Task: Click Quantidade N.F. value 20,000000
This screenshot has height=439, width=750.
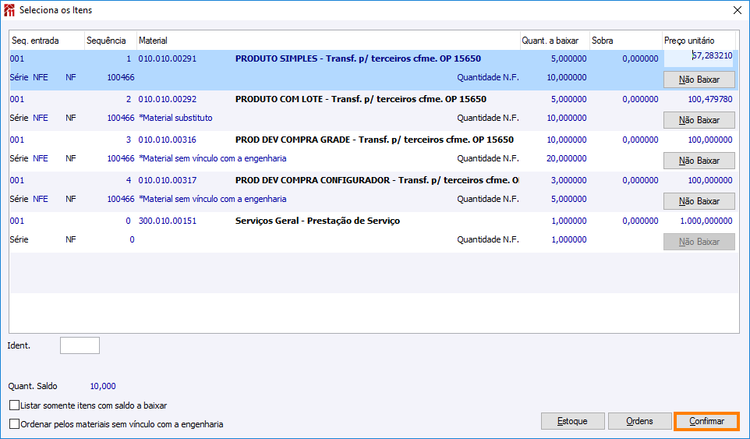Action: (567, 159)
